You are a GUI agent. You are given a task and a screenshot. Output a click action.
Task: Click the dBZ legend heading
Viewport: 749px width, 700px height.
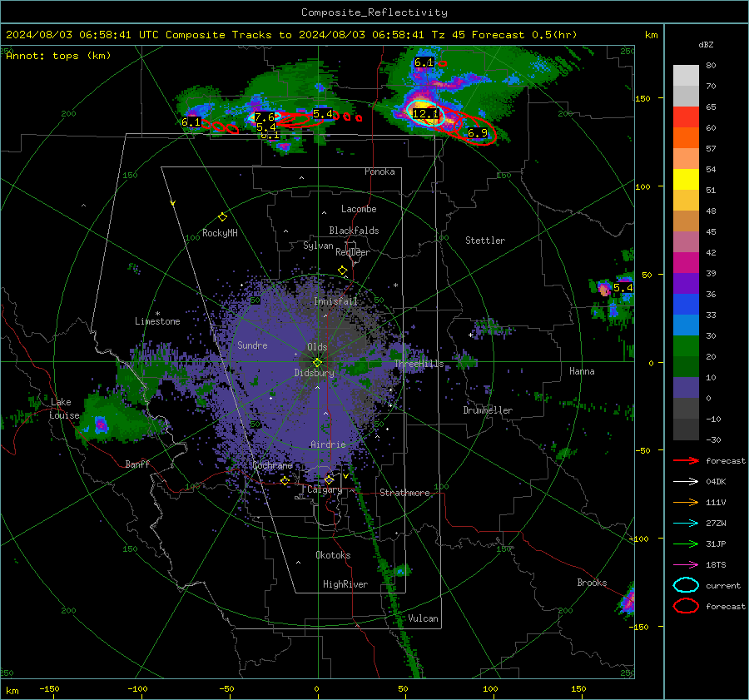(x=706, y=45)
